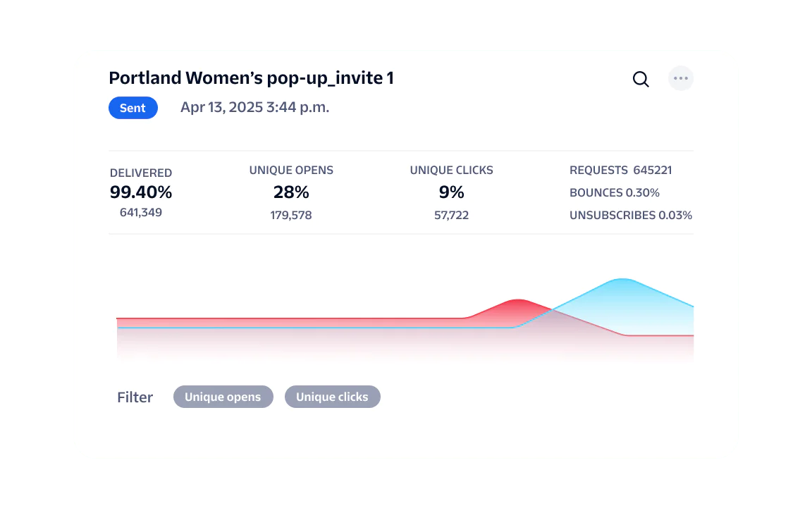Select the Portland Women's pop-up_invite 1 title
812x508 pixels.
(251, 78)
